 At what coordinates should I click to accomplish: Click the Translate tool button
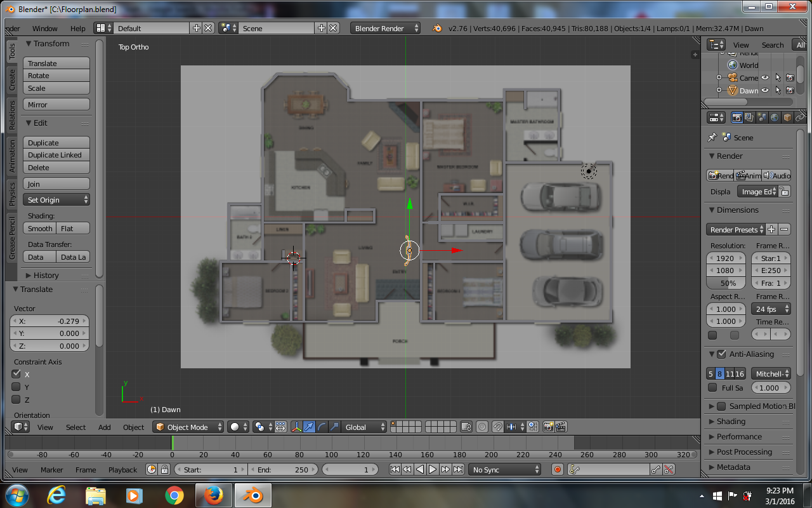coord(56,63)
